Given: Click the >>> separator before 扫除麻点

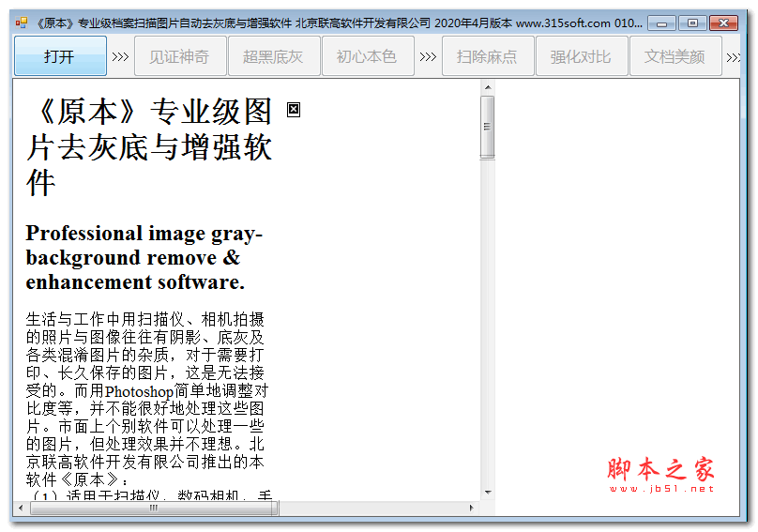Looking at the screenshot, I should [x=428, y=56].
